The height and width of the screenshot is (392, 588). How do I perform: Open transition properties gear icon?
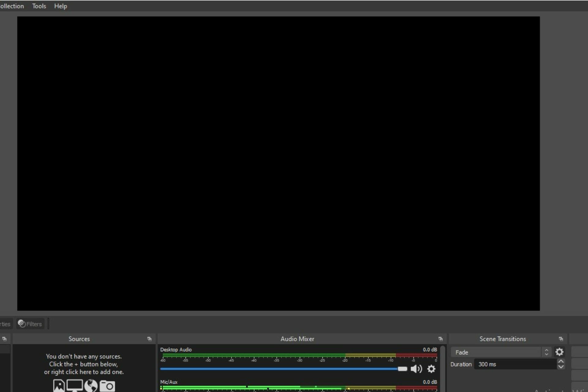coord(559,352)
